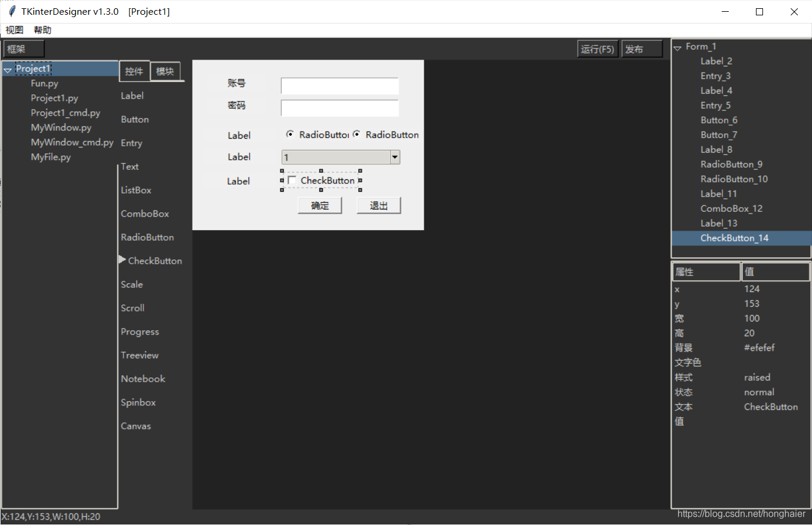
Task: Select RadioButton_10 in the widget tree
Action: tap(734, 179)
